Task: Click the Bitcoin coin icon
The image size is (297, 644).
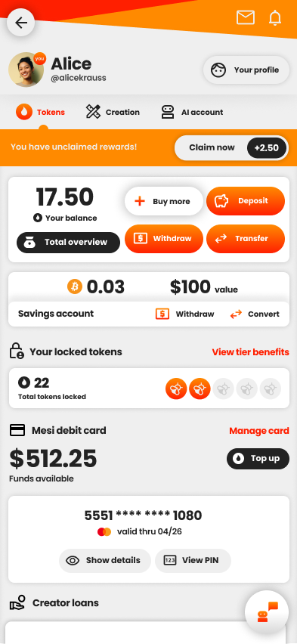Action: [x=75, y=286]
